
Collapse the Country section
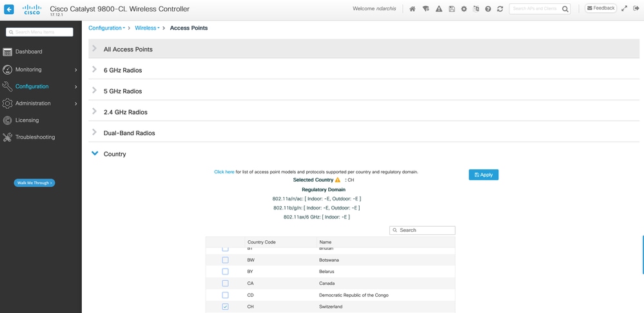point(95,153)
